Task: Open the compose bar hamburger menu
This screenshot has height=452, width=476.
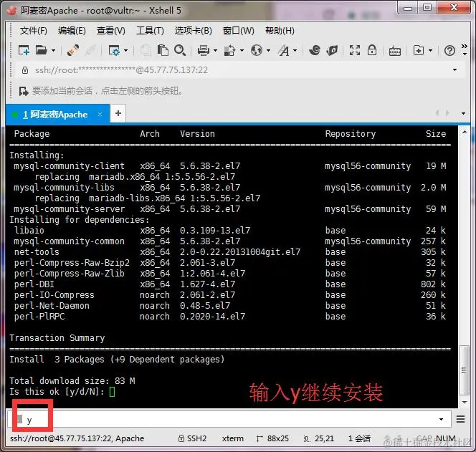Action: tap(460, 420)
